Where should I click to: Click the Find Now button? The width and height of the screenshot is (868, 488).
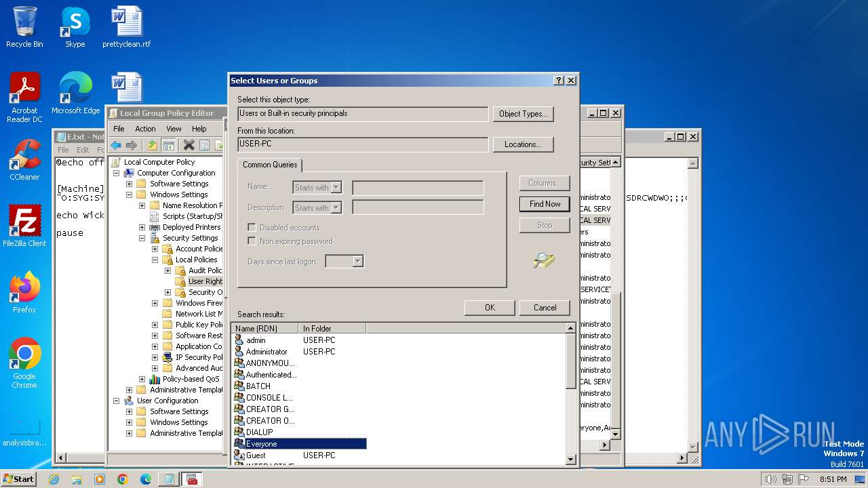(x=545, y=204)
